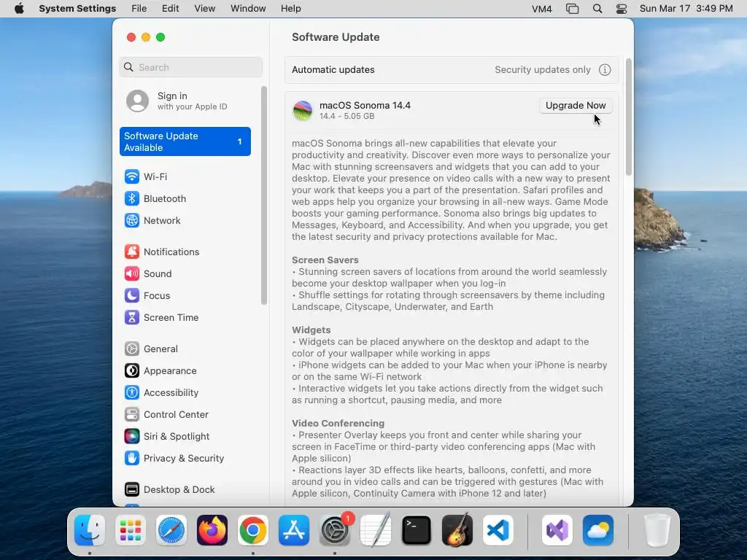The height and width of the screenshot is (560, 747).
Task: Click the 'Screen Savers' heading
Action: pyautogui.click(x=325, y=260)
